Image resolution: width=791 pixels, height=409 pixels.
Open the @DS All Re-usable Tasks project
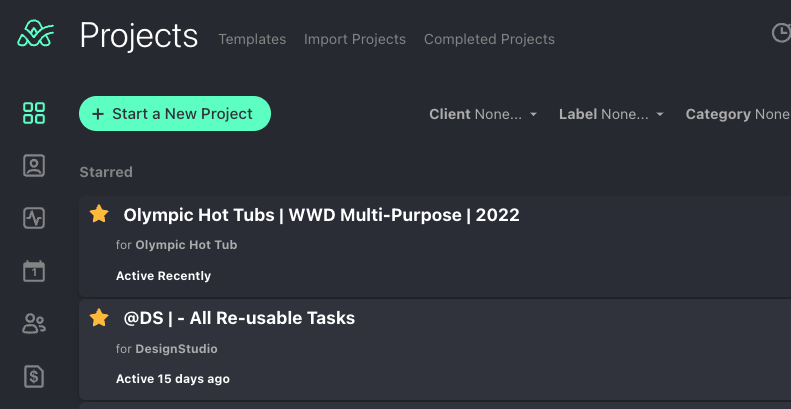(x=239, y=318)
